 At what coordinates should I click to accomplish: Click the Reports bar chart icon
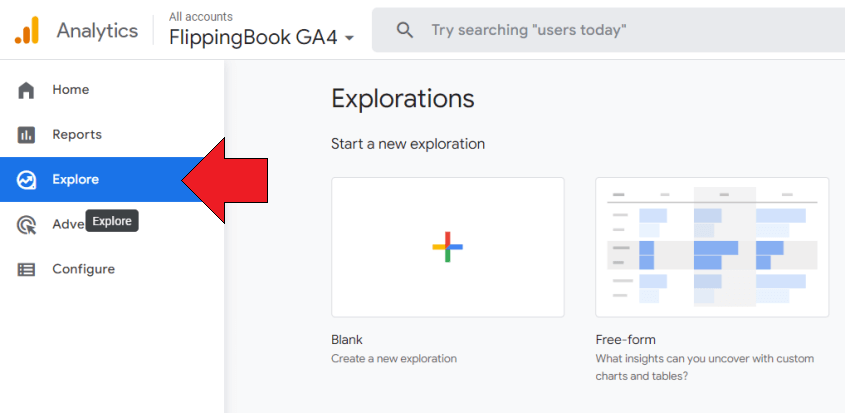click(x=26, y=135)
